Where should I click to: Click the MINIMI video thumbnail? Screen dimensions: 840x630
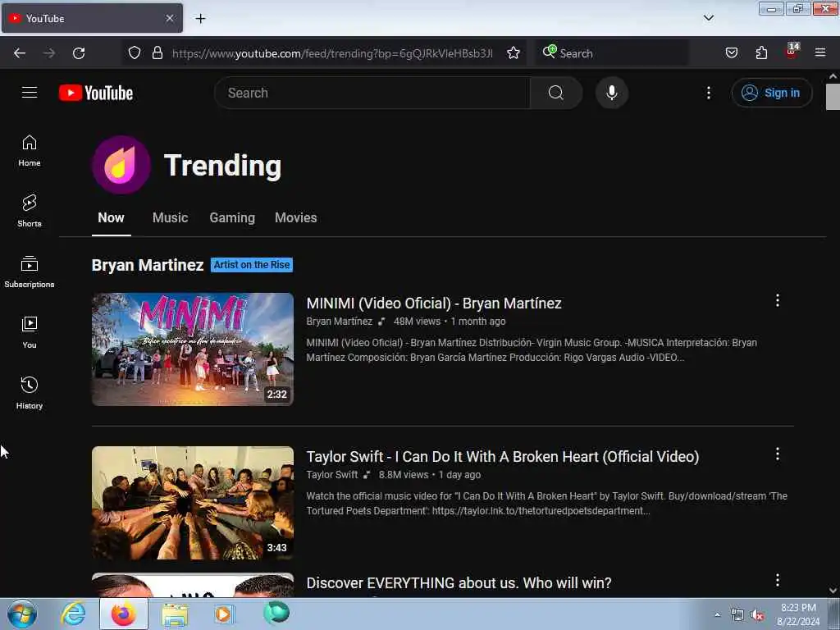(192, 349)
